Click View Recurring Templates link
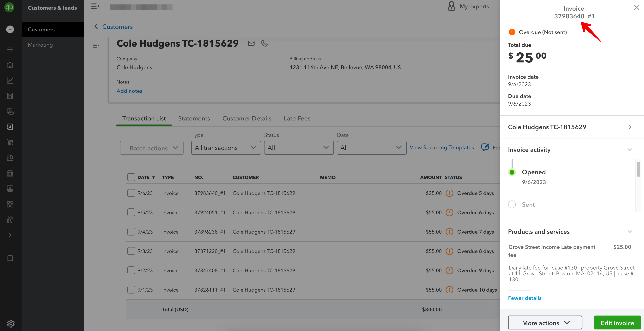Viewport: 644px width, 331px height. point(441,147)
